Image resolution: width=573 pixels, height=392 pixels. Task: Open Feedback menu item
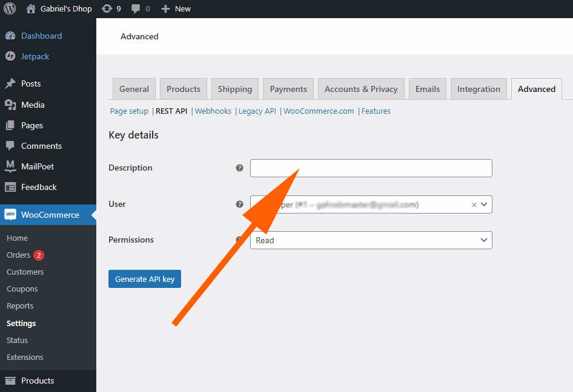(39, 188)
